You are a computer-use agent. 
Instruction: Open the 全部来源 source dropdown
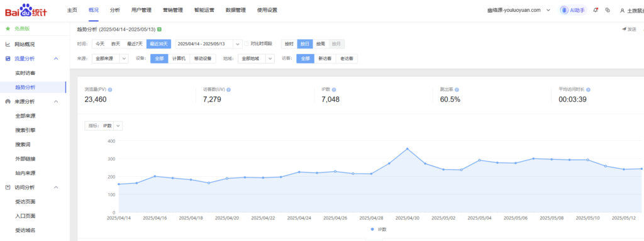click(110, 59)
